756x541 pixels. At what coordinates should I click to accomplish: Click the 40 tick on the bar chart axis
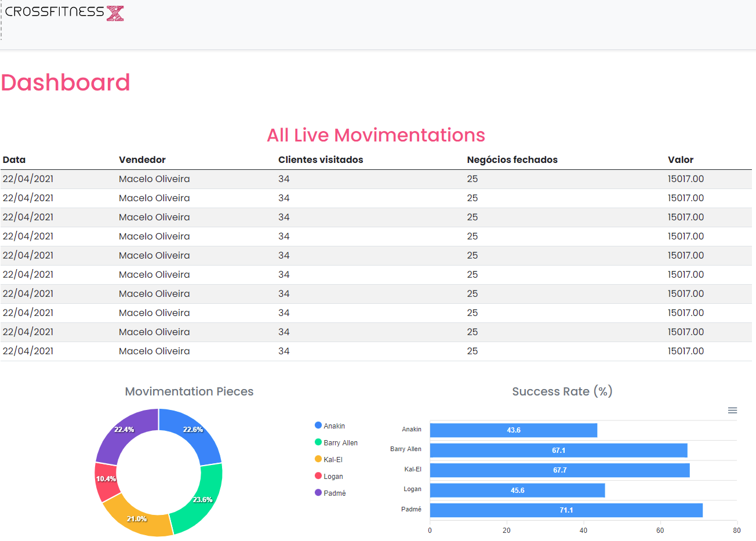click(x=583, y=531)
